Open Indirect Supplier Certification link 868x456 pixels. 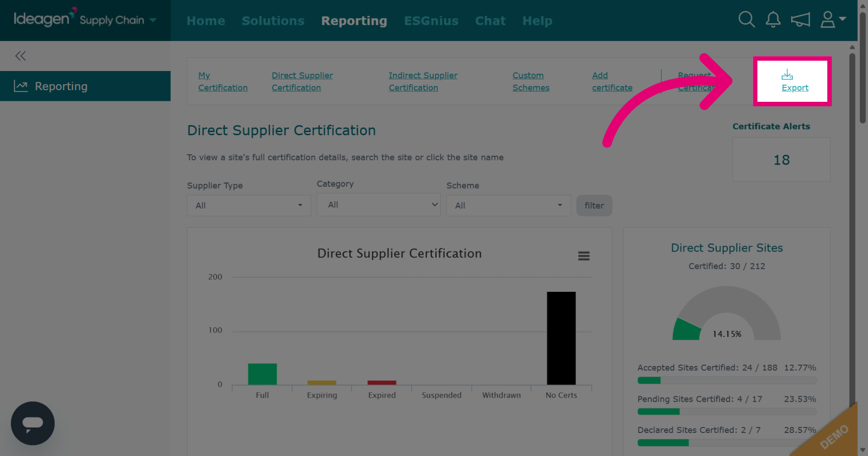[x=423, y=81]
